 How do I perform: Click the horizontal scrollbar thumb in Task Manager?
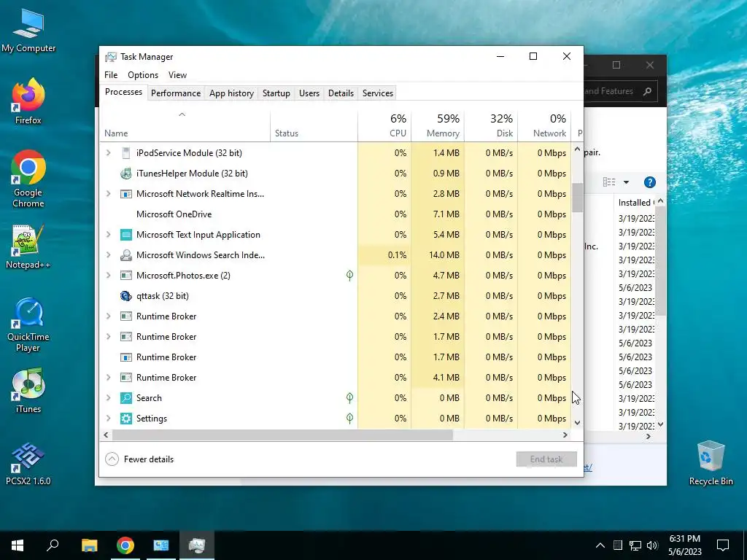[282, 435]
